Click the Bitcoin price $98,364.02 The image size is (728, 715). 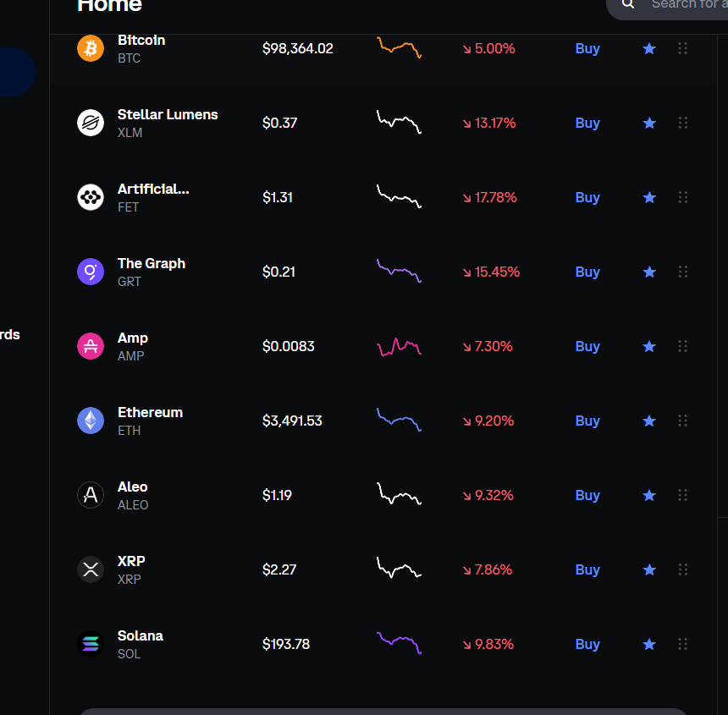click(298, 48)
